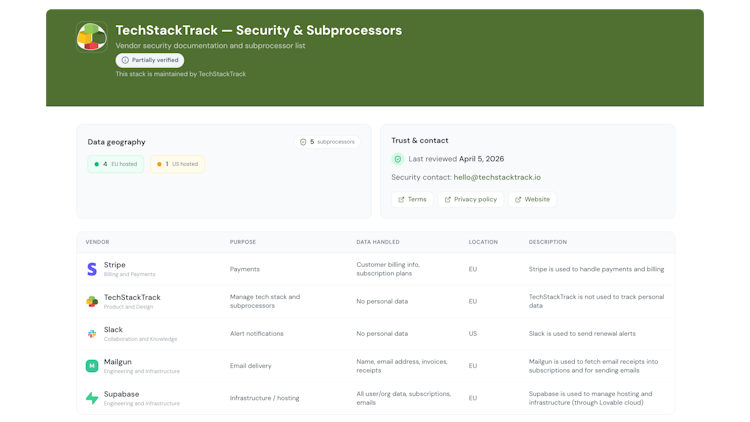Viewport: 750px width, 422px height.
Task: Click the DESCRIPTION column header
Action: coord(548,242)
